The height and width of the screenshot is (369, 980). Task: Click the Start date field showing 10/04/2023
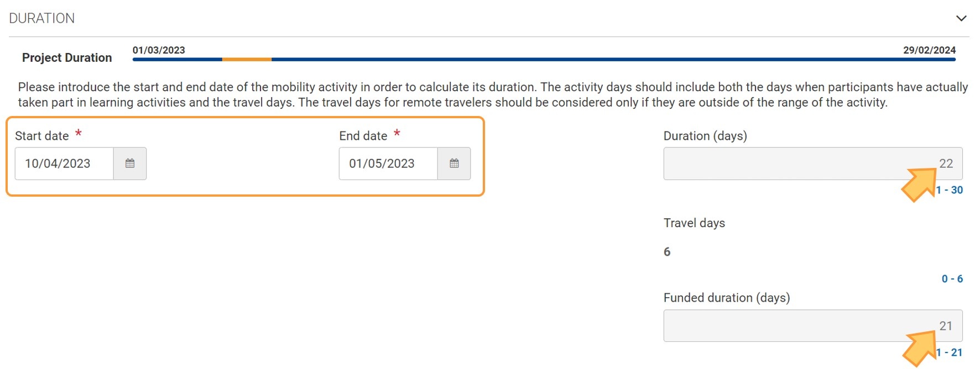(64, 164)
